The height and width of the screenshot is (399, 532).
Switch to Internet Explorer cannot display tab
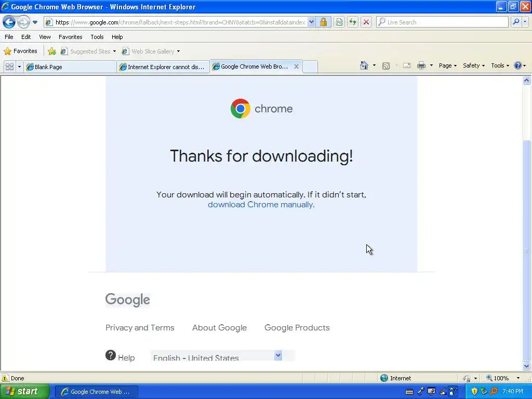163,67
